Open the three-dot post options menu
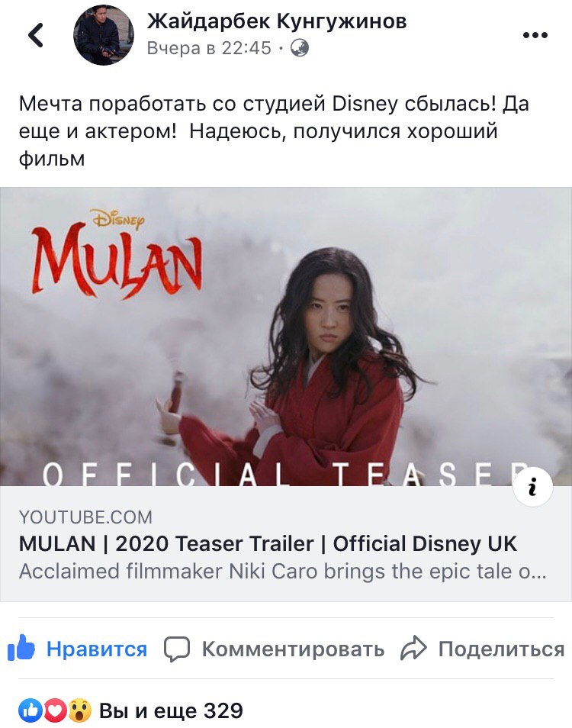 535,35
